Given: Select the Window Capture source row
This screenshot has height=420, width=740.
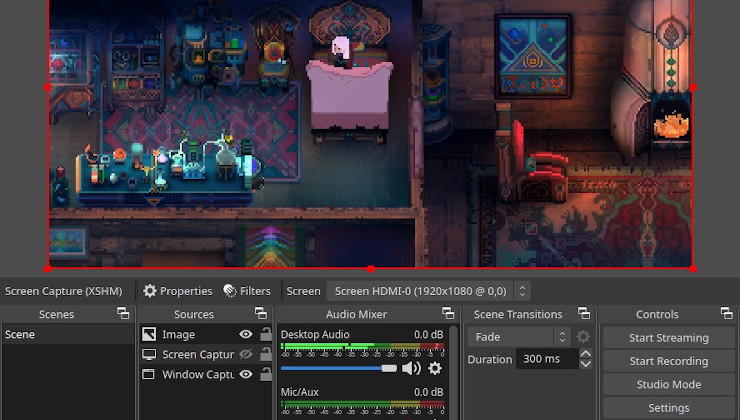Looking at the screenshot, I should [x=206, y=374].
